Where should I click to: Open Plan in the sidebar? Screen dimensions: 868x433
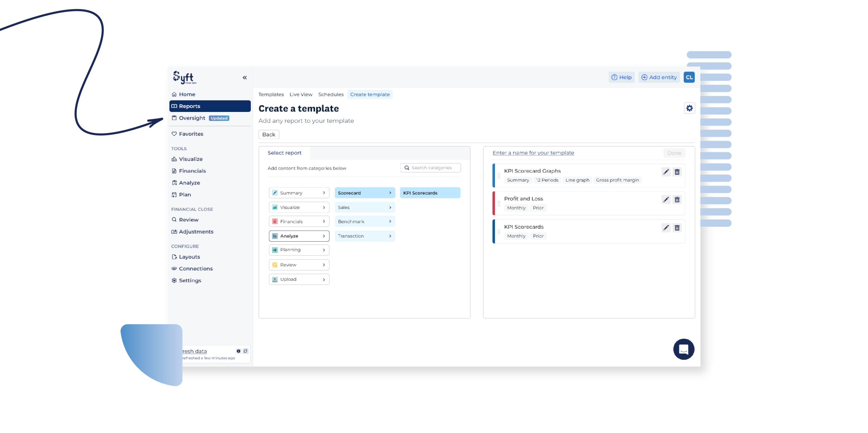pyautogui.click(x=210, y=195)
